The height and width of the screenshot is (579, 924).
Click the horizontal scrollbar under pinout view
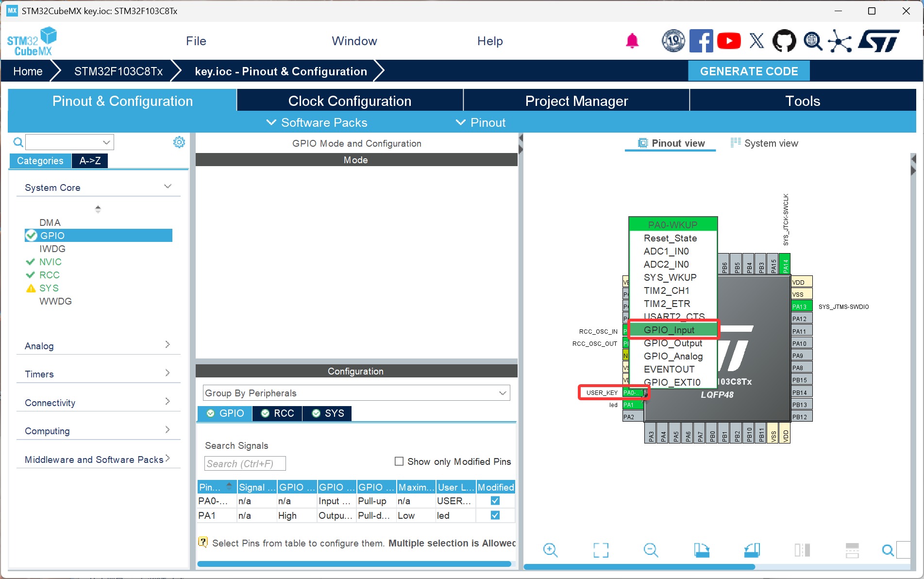(639, 567)
